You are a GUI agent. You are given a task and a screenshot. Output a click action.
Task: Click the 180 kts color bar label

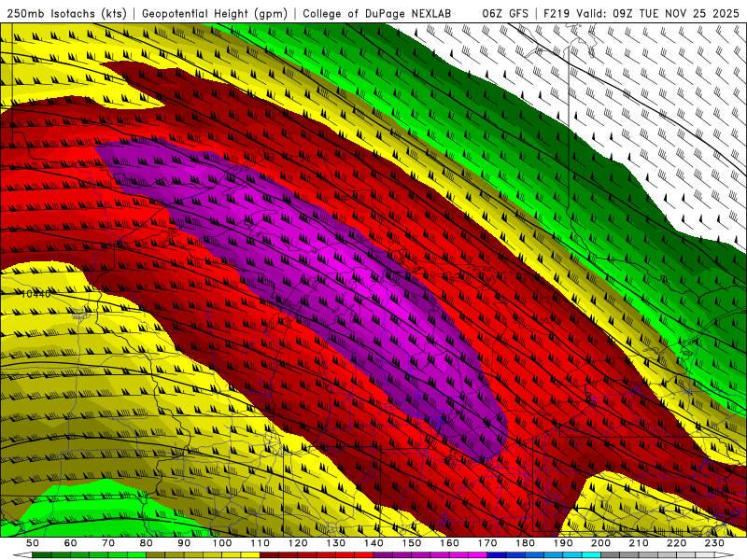(x=525, y=543)
